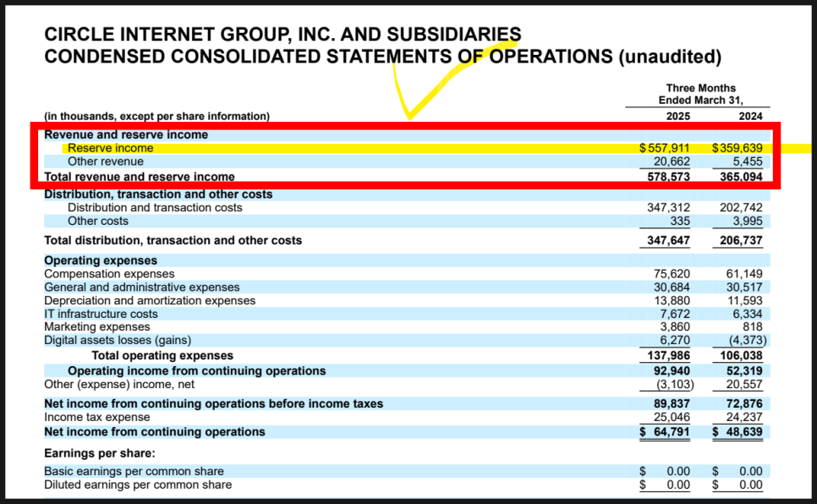817x504 pixels.
Task: Click the compensation value "61,149"
Action: tap(744, 274)
